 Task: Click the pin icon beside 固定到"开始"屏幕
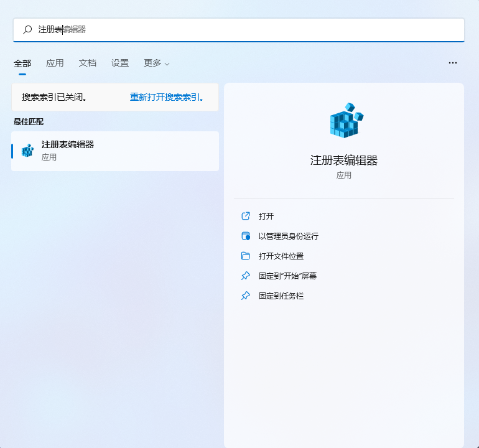(x=246, y=276)
